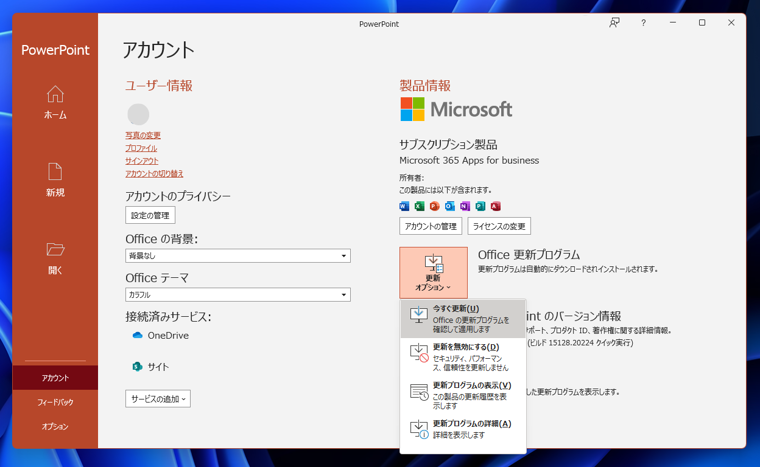Click the user profile avatar picture

click(x=138, y=114)
